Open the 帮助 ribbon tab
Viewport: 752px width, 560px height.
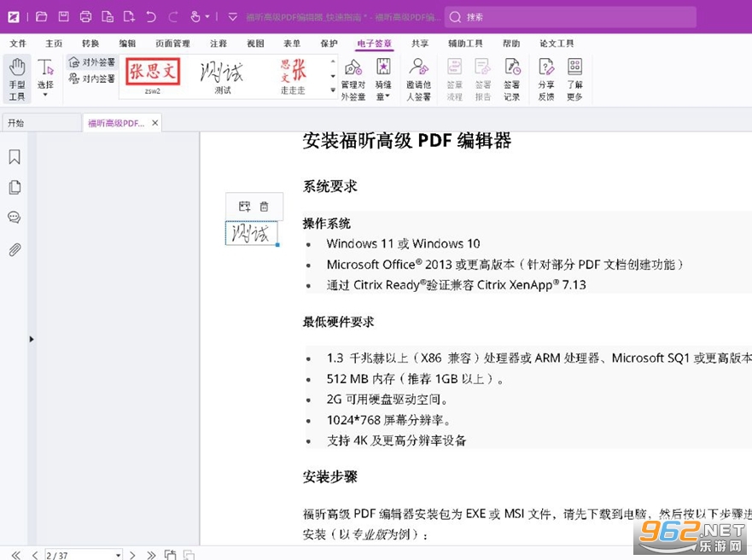511,44
